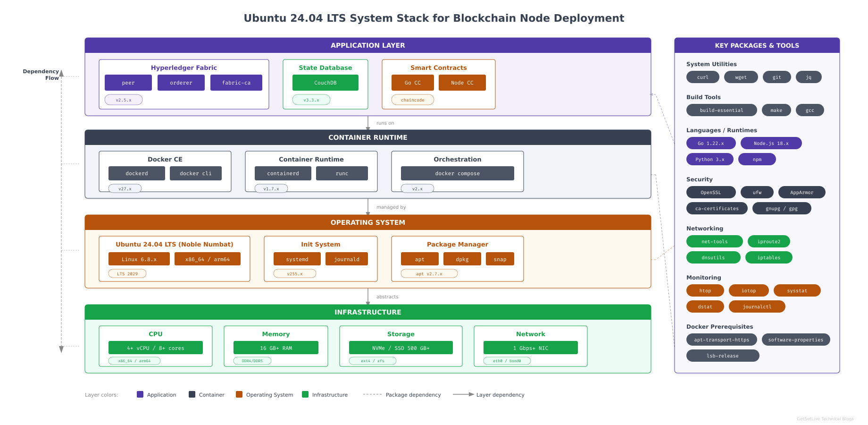
Task: Click the htop badge under Monitoring
Action: click(x=705, y=290)
